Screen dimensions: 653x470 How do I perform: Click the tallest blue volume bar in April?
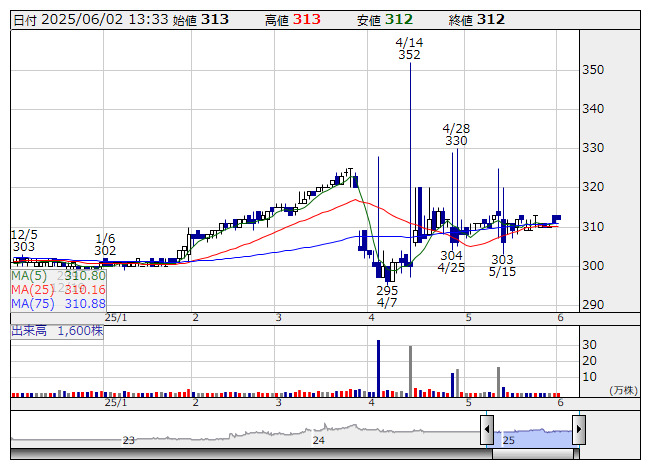pos(379,368)
